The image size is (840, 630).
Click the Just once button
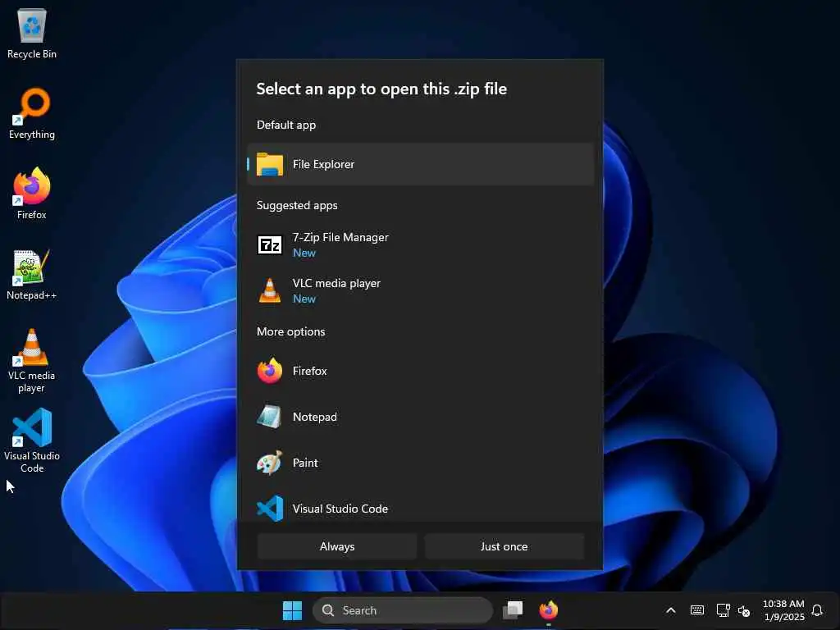coord(504,546)
